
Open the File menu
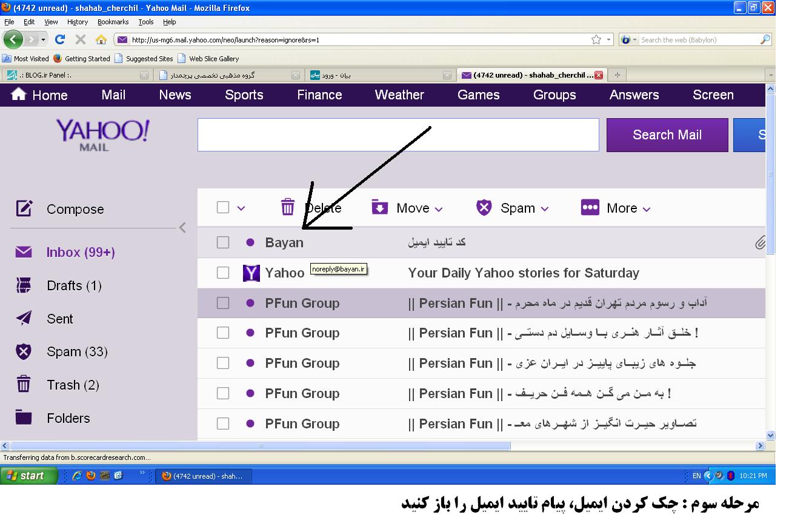[x=9, y=22]
